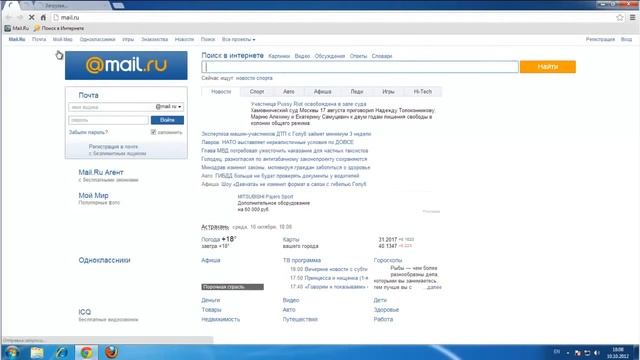Open Windows Start menu

[x=12, y=352]
